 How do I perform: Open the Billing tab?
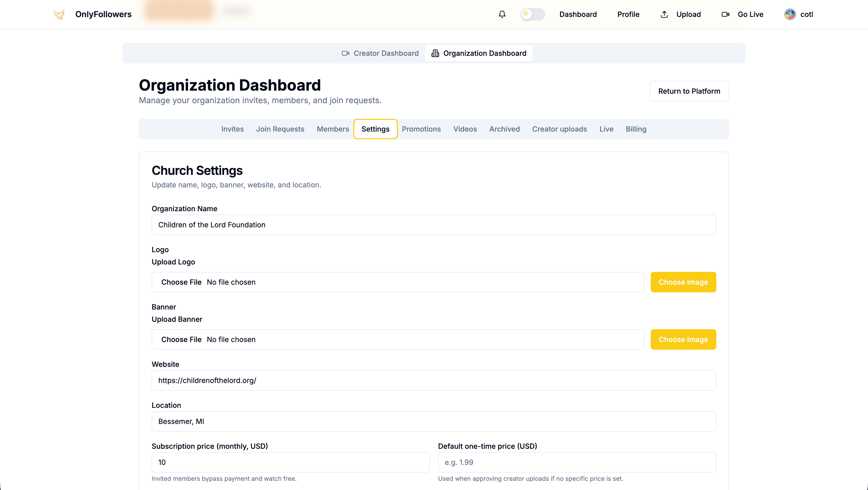tap(636, 129)
